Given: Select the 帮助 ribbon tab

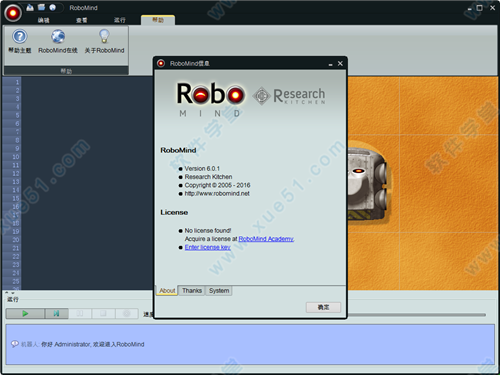Looking at the screenshot, I should pyautogui.click(x=158, y=20).
